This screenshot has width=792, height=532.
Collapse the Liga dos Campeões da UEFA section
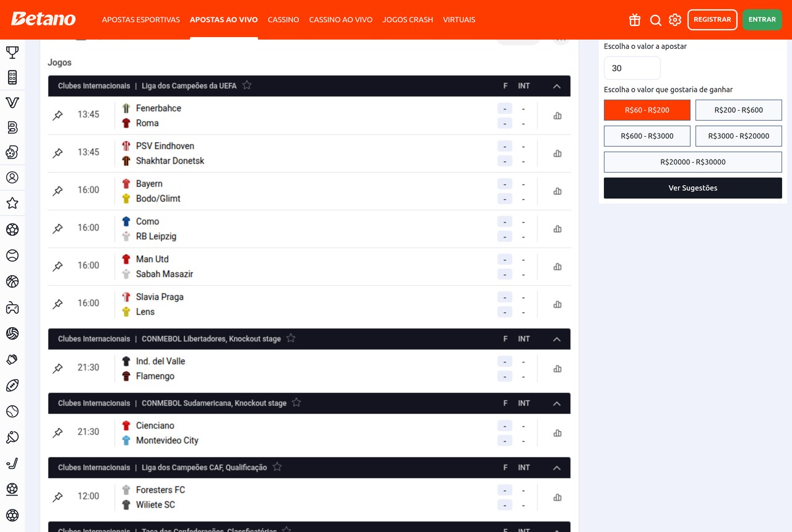coord(557,86)
